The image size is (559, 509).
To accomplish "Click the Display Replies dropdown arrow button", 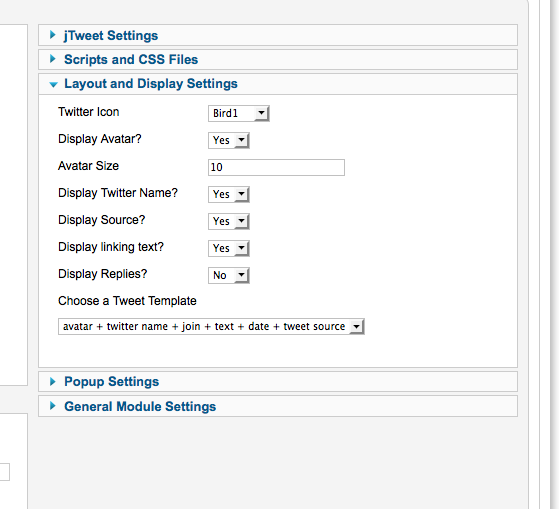I will 242,275.
